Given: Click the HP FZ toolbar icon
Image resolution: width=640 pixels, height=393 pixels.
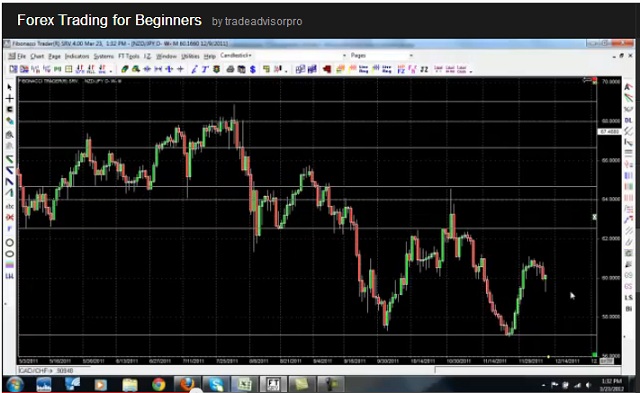Looking at the screenshot, I should pyautogui.click(x=401, y=69).
